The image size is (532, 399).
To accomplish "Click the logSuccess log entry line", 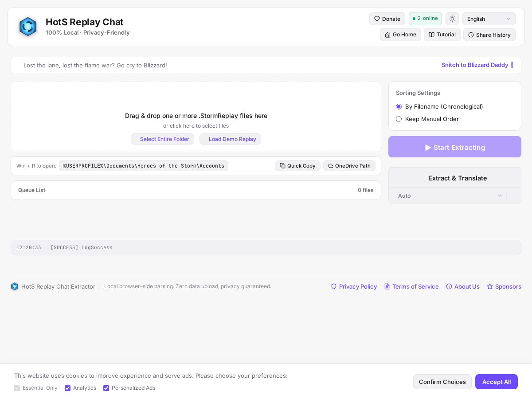I will pos(266,247).
